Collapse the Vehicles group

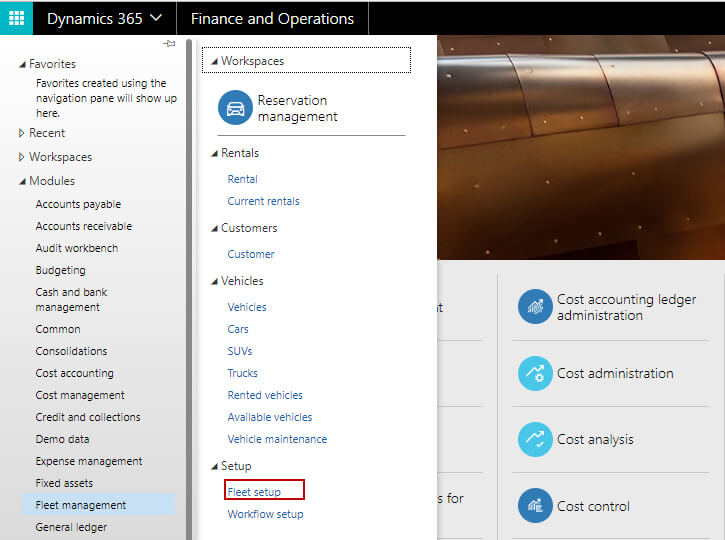click(214, 281)
